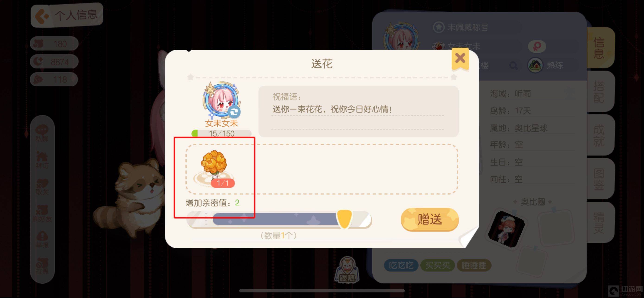
Task: Switch to the 搭配 tab
Action: click(599, 91)
